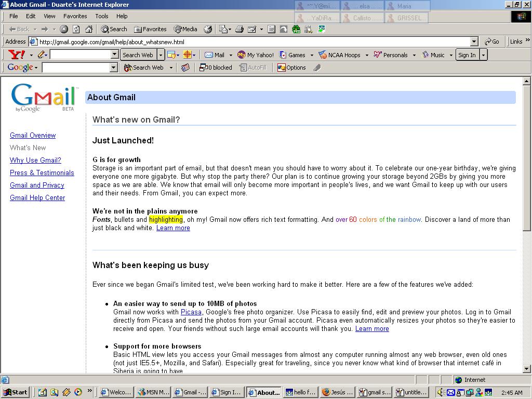Open the Media bar button

pos(185,29)
